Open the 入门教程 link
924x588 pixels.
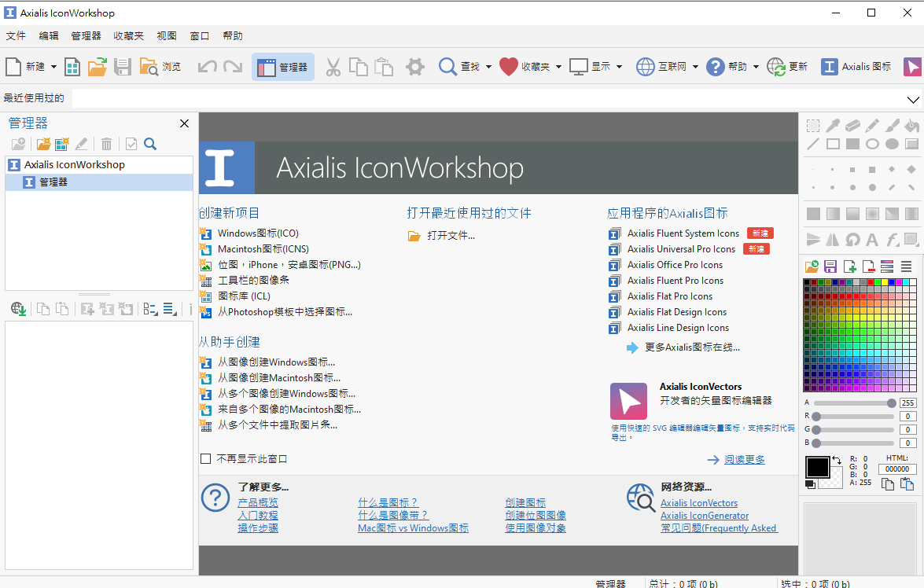(257, 516)
